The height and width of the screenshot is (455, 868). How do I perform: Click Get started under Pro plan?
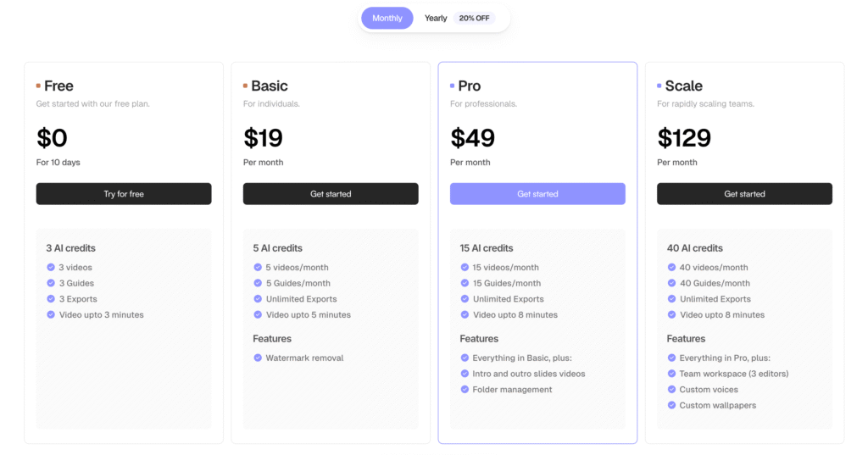[537, 194]
